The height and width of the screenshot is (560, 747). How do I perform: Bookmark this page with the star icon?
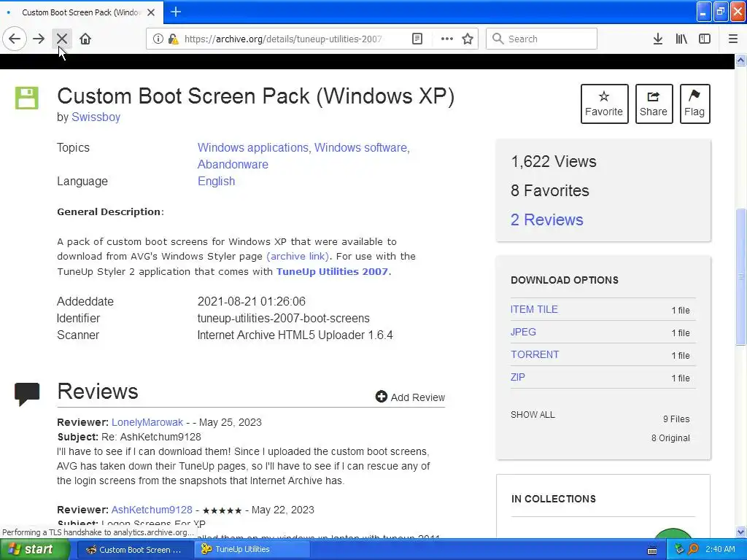468,39
